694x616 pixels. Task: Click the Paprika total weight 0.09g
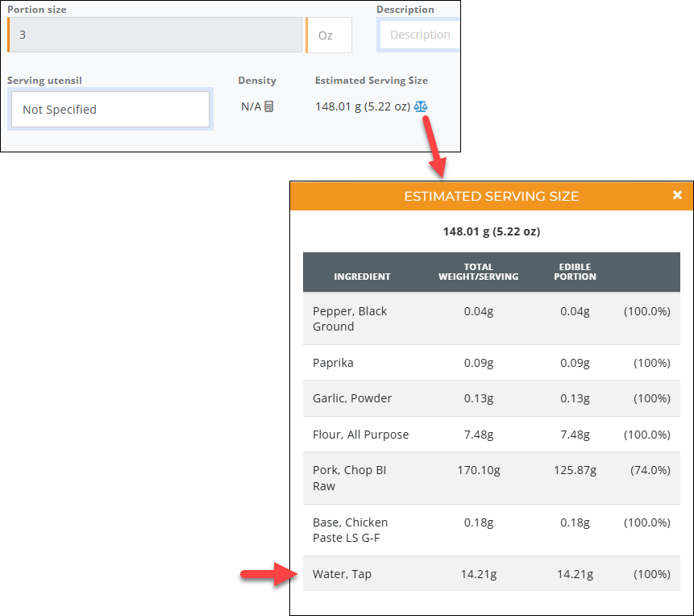(479, 363)
